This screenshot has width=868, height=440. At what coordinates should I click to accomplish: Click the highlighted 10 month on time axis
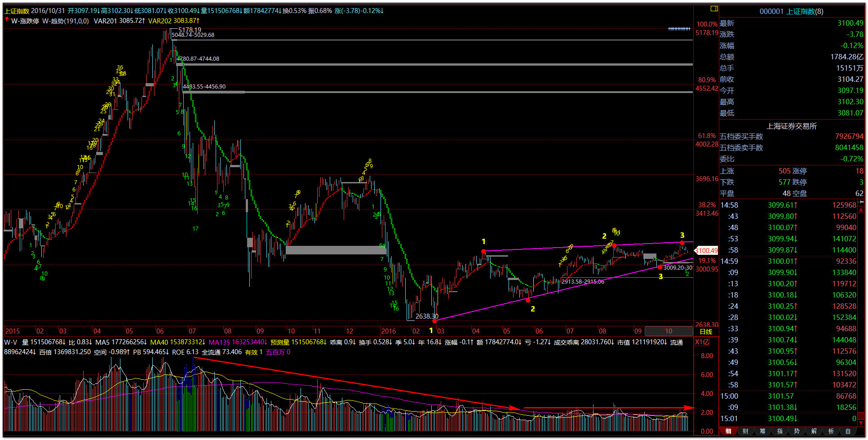(x=669, y=331)
